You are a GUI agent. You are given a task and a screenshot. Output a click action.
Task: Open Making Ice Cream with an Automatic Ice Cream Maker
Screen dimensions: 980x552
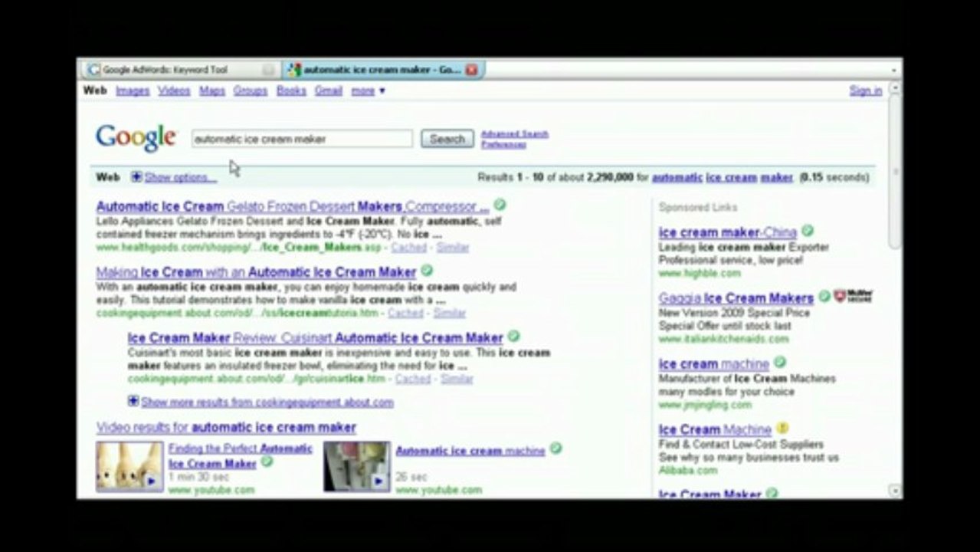[256, 272]
